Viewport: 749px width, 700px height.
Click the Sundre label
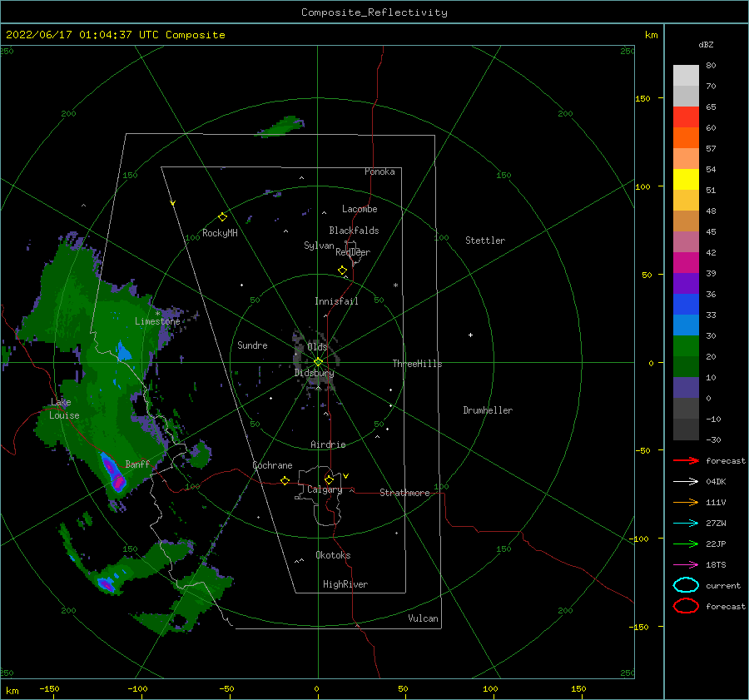252,345
